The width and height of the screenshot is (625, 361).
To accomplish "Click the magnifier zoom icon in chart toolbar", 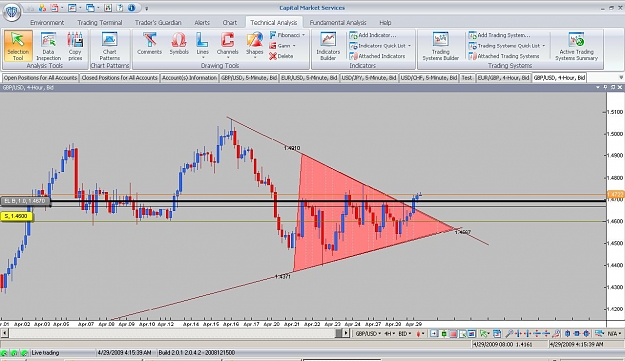I will (x=509, y=334).
